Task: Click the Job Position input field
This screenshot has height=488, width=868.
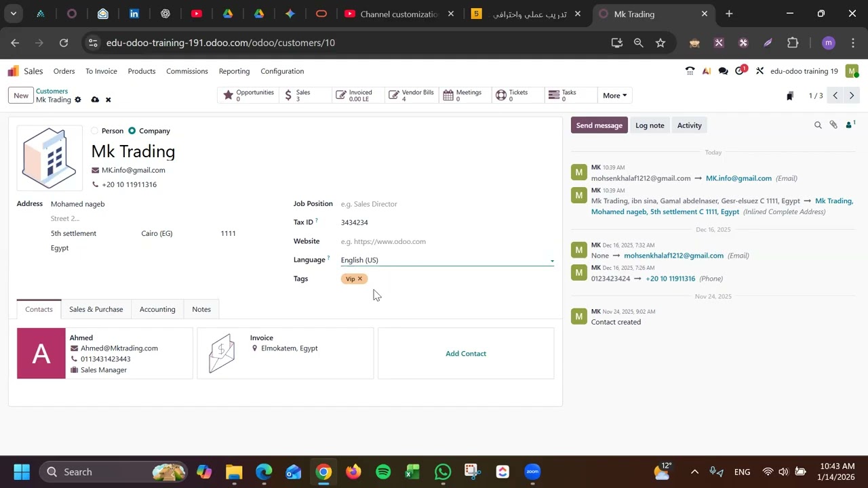Action: [447, 204]
